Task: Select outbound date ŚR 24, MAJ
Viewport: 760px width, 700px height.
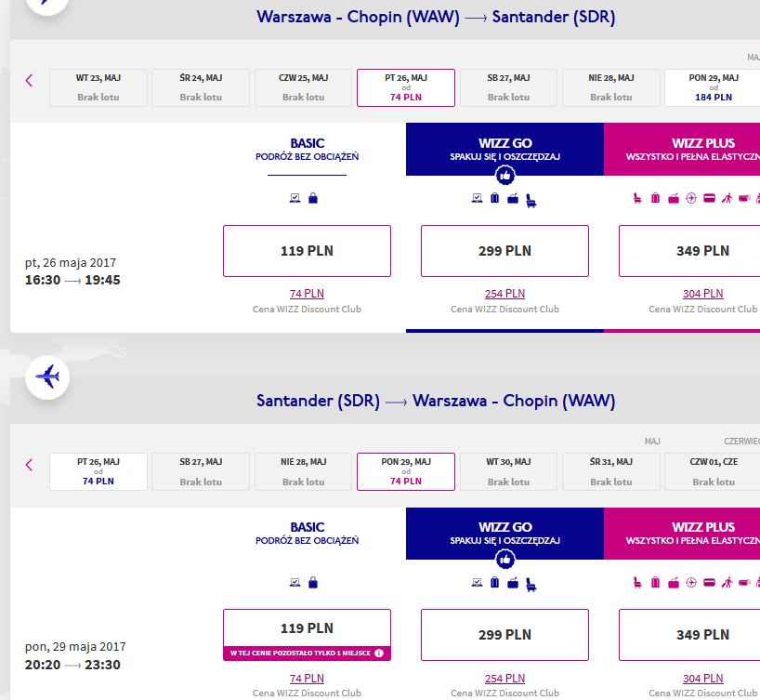Action: (201, 87)
